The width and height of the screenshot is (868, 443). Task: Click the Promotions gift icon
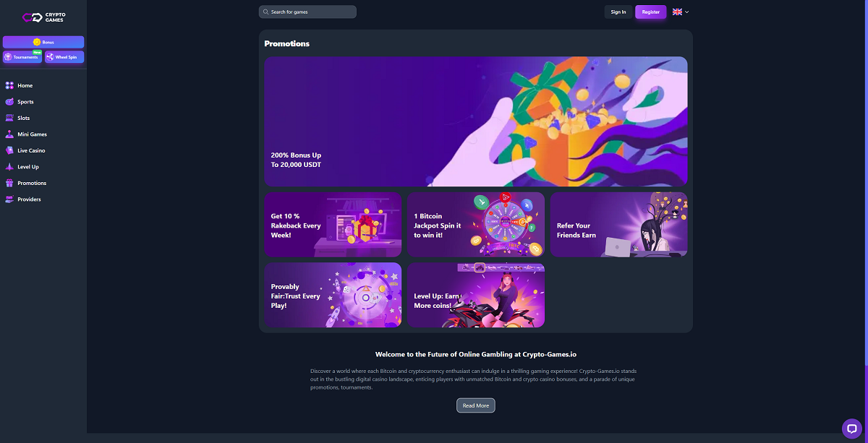[x=9, y=183]
